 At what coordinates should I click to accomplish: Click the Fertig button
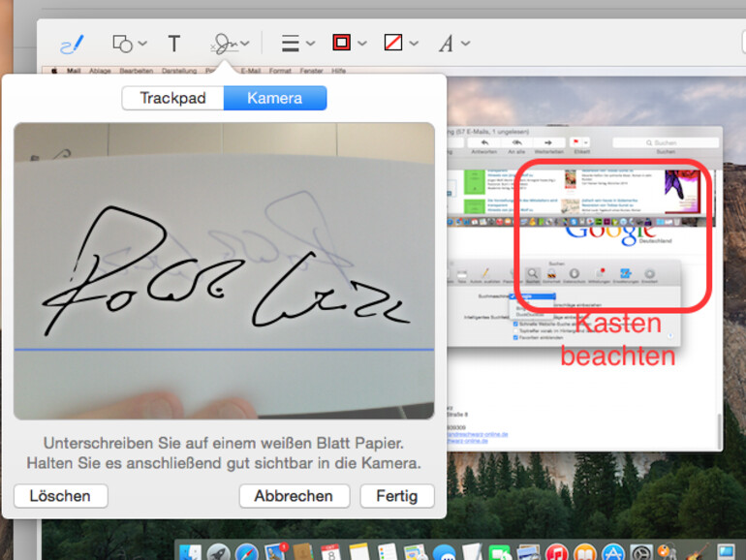click(x=397, y=496)
